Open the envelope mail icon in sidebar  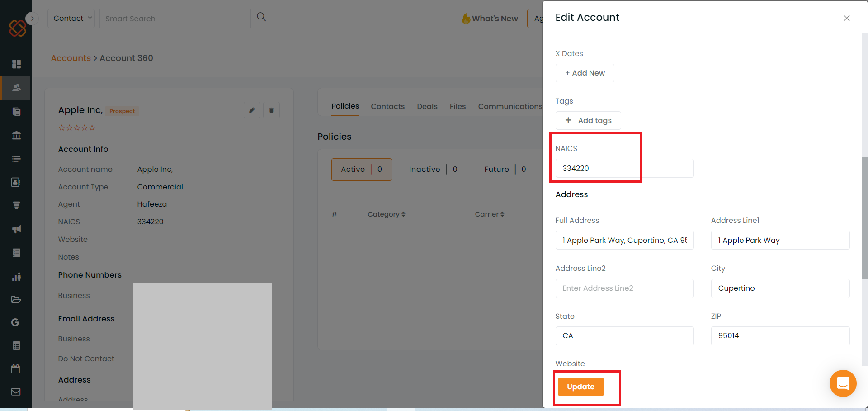pos(16,392)
